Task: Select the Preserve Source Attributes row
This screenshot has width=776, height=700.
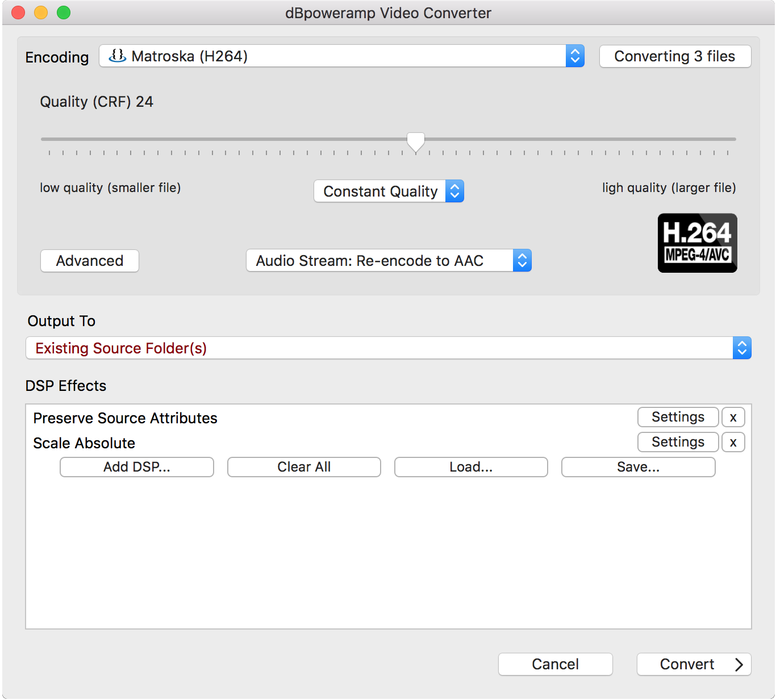Action: (x=389, y=418)
